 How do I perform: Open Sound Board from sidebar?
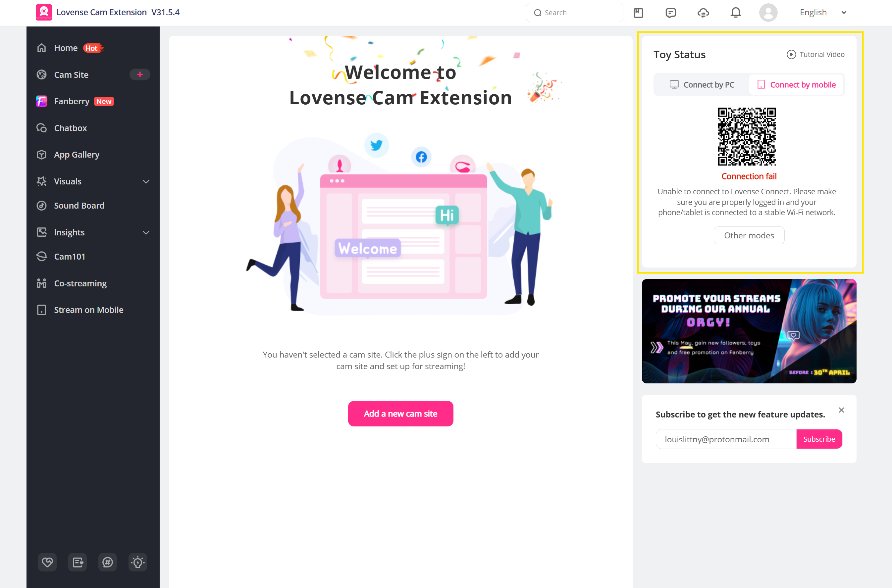(79, 206)
